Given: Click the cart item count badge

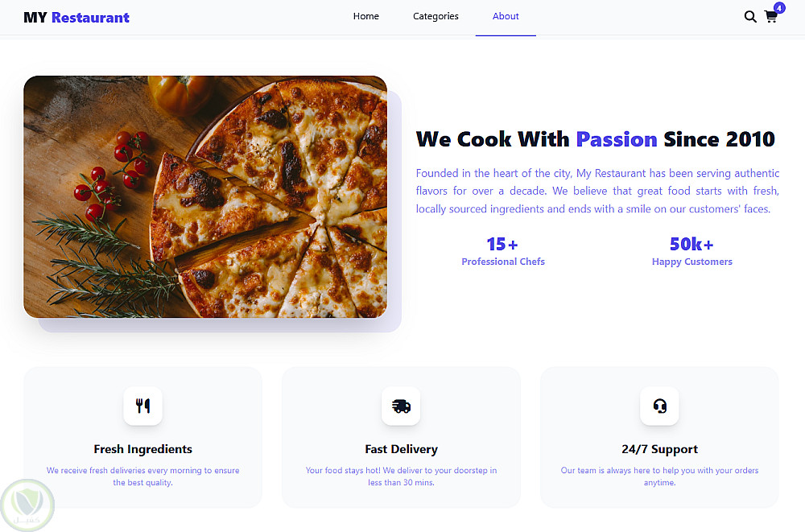Looking at the screenshot, I should click(x=779, y=8).
